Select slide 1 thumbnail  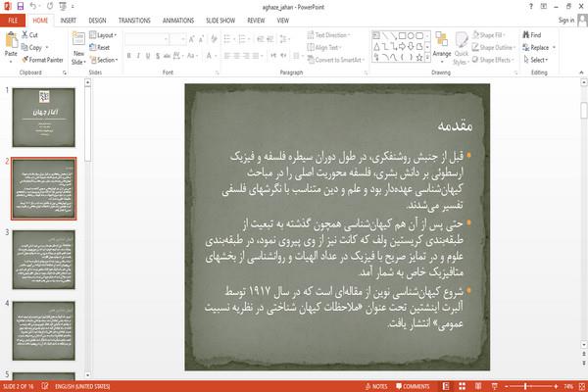click(x=44, y=118)
